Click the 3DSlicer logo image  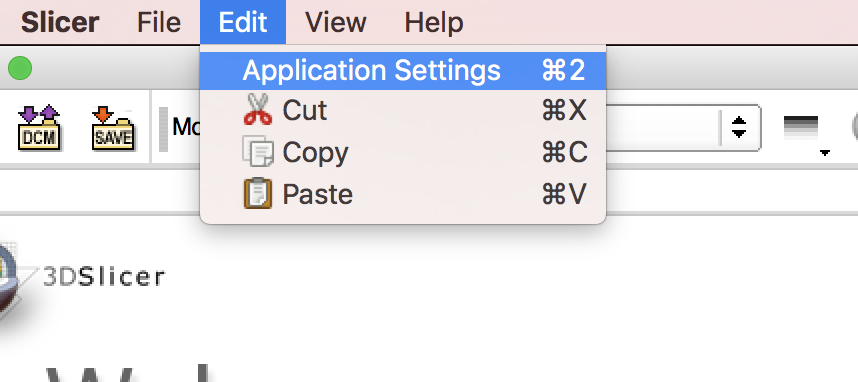click(x=11, y=283)
